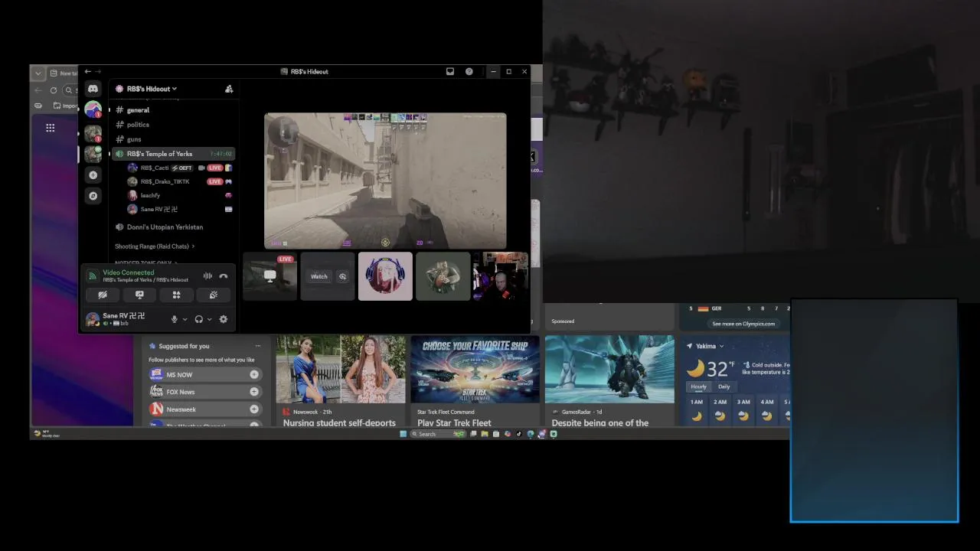Open activities launcher in the voice panel
This screenshot has height=551, width=980.
click(x=176, y=295)
